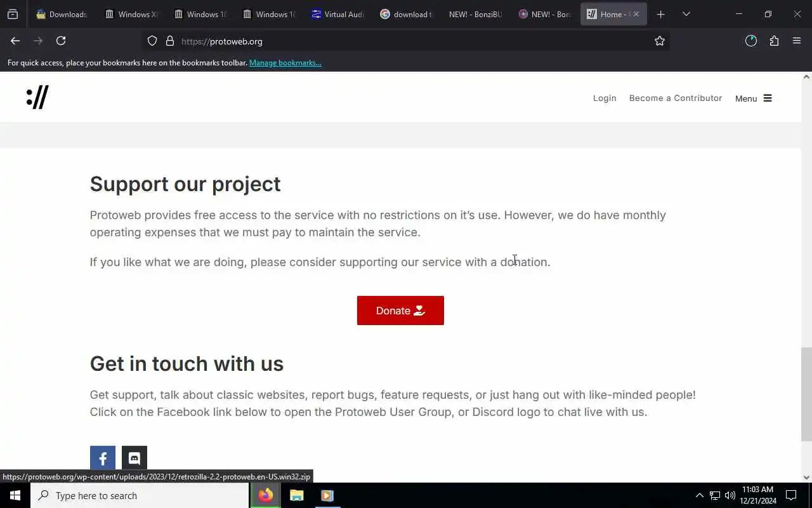812x508 pixels.
Task: Switch to the first NEW! - BonziBU tab
Action: point(475,14)
